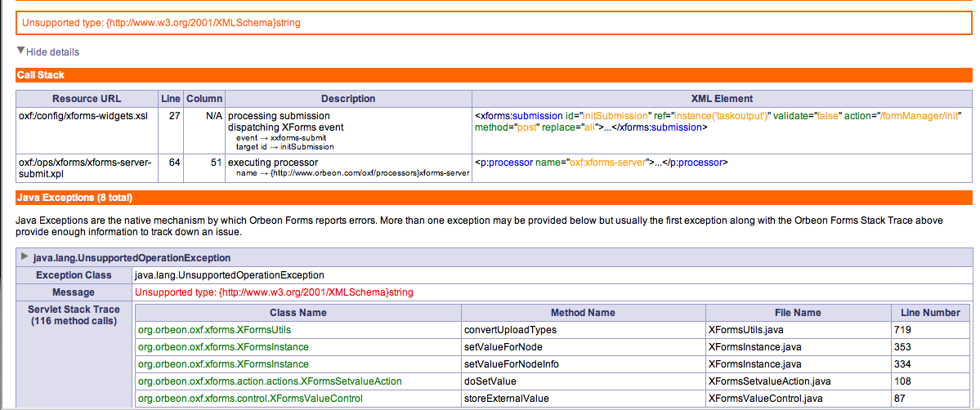This screenshot has width=980, height=410.
Task: Click the convertUploadTypes method cell
Action: click(510, 330)
